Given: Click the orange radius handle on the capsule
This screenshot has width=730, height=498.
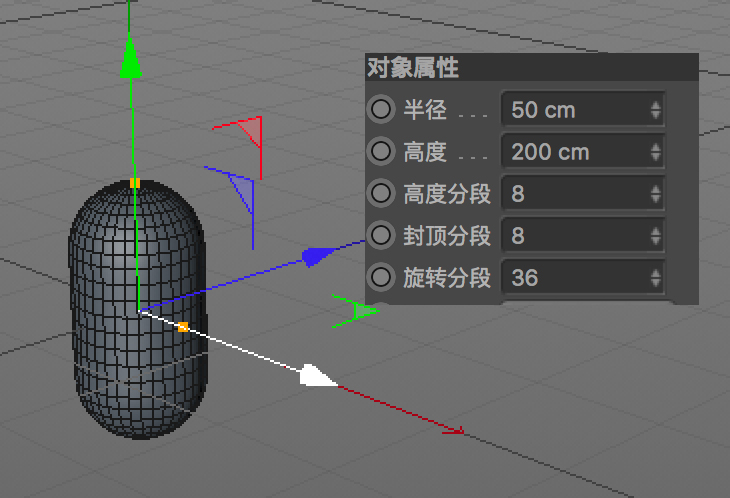Looking at the screenshot, I should 183,327.
